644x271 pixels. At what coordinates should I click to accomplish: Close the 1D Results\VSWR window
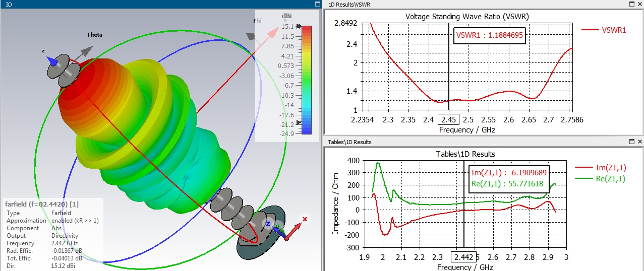(x=639, y=4)
